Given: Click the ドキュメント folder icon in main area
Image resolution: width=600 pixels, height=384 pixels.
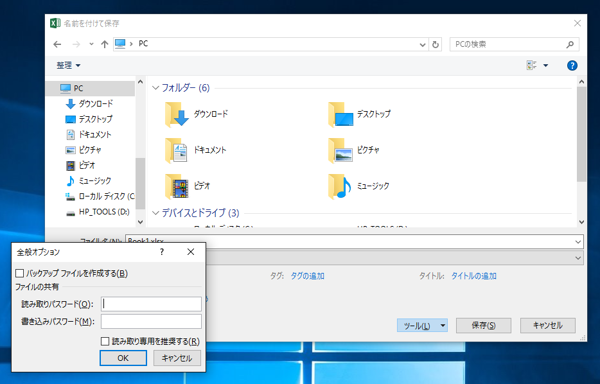Looking at the screenshot, I should coord(176,150).
